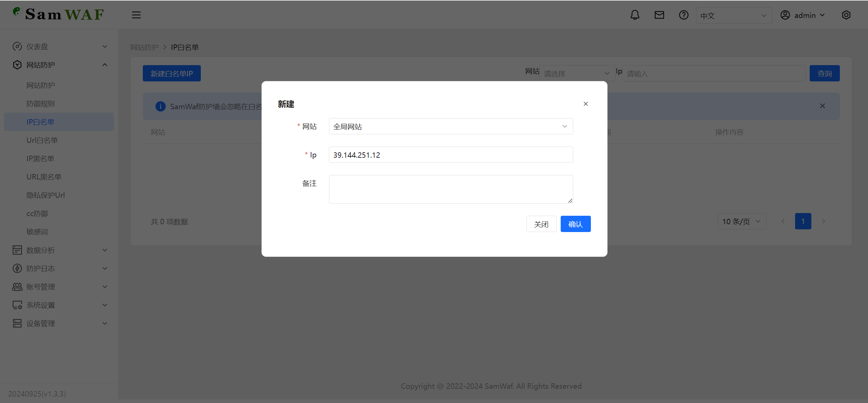This screenshot has height=403, width=868.
Task: Close the 新建 dialog with the X
Action: [x=586, y=104]
